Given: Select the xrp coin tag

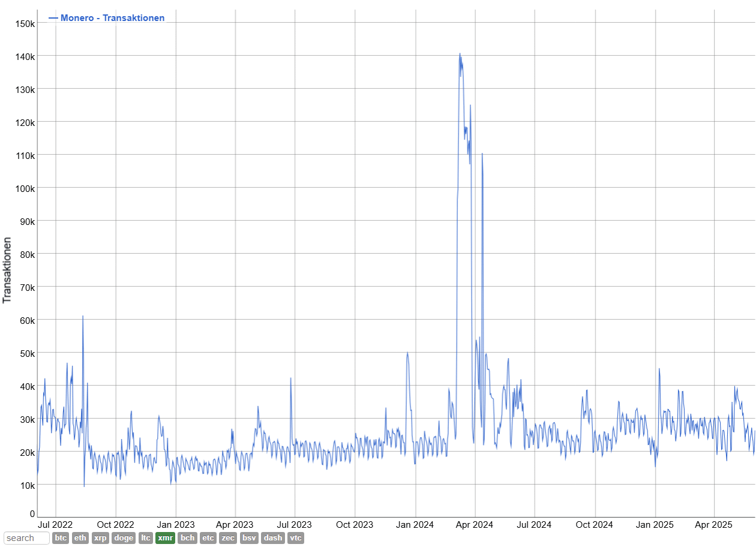Looking at the screenshot, I should (100, 538).
